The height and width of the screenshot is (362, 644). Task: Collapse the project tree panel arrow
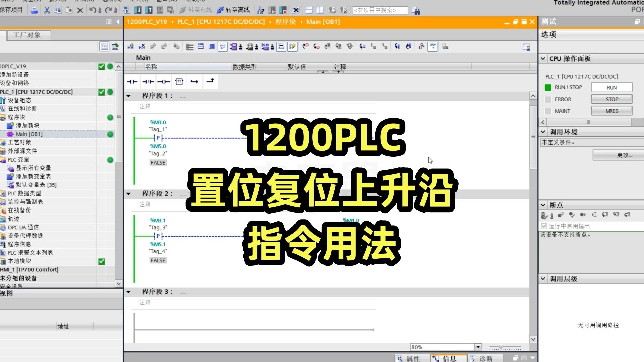[x=118, y=22]
